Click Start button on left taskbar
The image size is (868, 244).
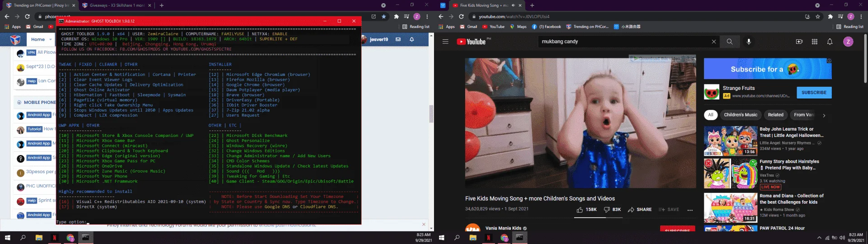pyautogui.click(x=7, y=238)
